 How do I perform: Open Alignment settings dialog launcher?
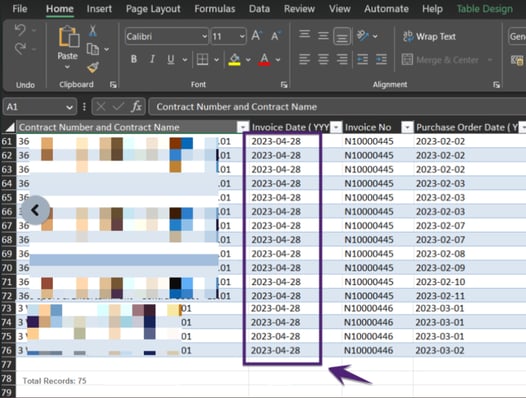pyautogui.click(x=496, y=85)
